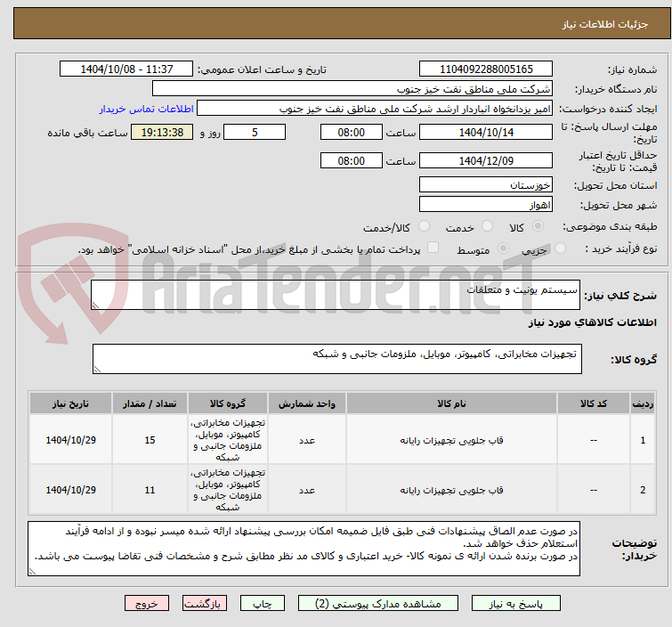This screenshot has height=627, width=672.
Task: Click the announcement date field 1404/10/08 - 11:37
Action: point(126,69)
